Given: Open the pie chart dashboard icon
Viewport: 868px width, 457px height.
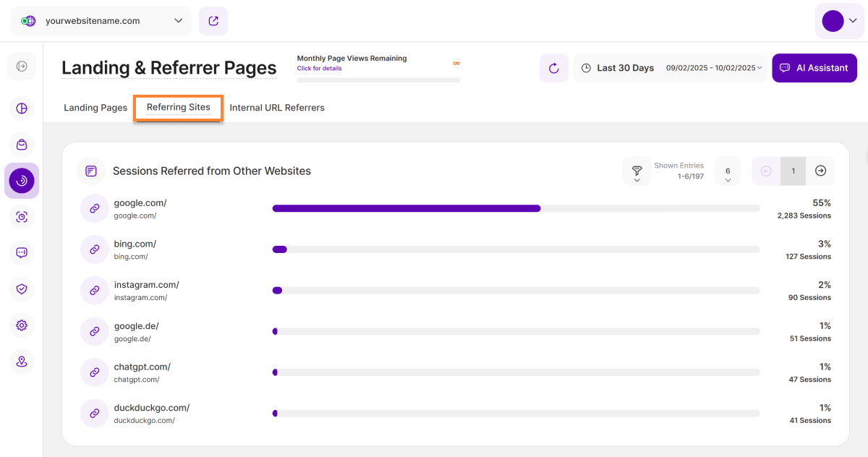Looking at the screenshot, I should tap(22, 108).
